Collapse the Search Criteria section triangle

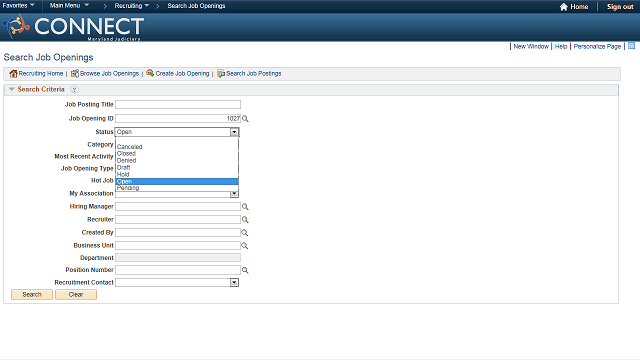click(x=11, y=89)
